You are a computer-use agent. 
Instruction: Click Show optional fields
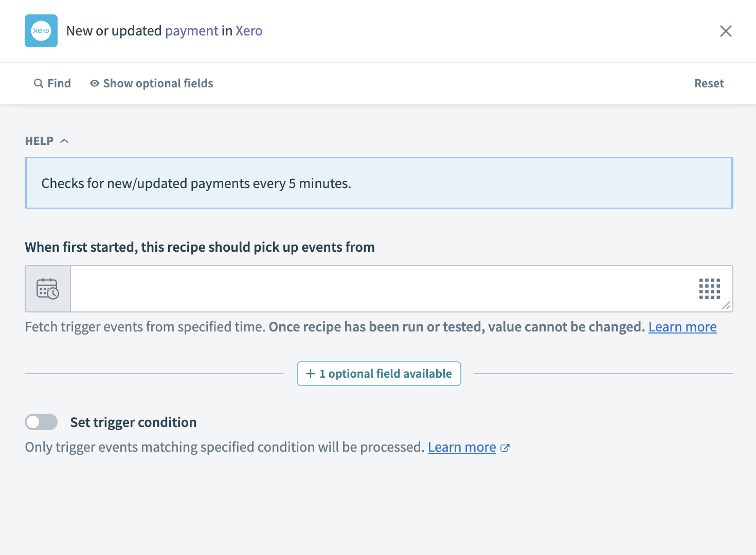158,83
